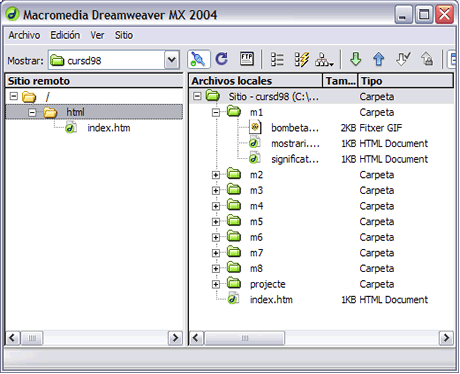Screen dimensions: 460x374
Task: Click the remote pane left scroll arrow
Action: point(12,338)
